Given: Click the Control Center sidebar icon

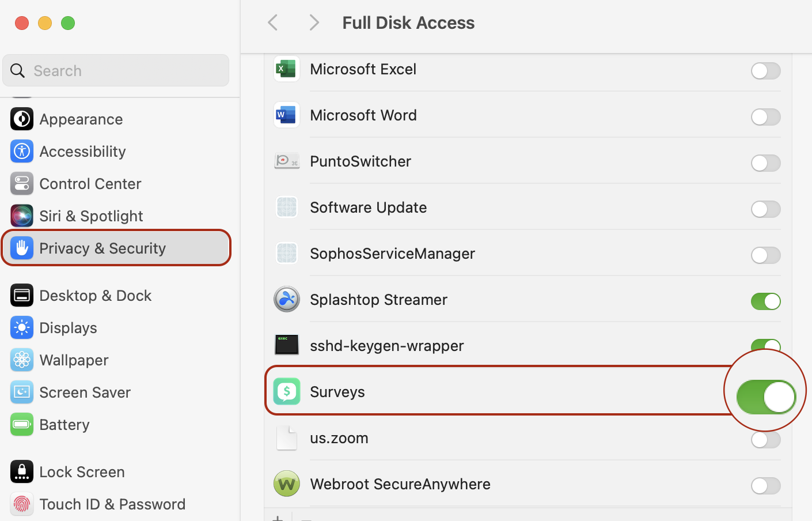Looking at the screenshot, I should (x=22, y=184).
